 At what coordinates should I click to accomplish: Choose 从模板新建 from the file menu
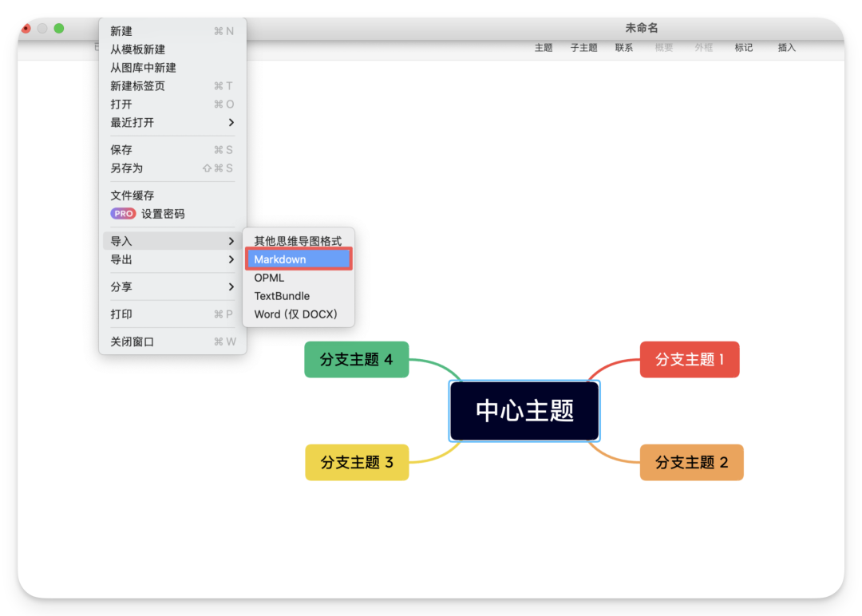tap(172, 49)
